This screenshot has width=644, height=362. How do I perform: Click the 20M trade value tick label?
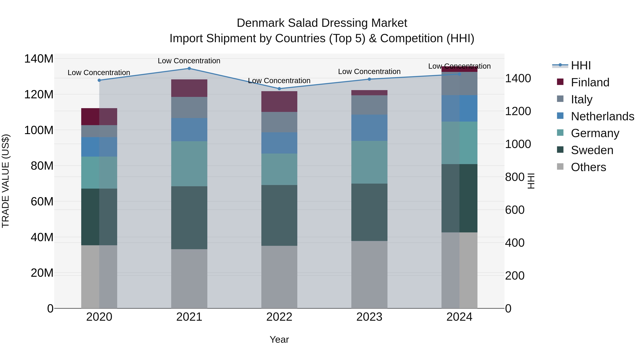tap(42, 273)
